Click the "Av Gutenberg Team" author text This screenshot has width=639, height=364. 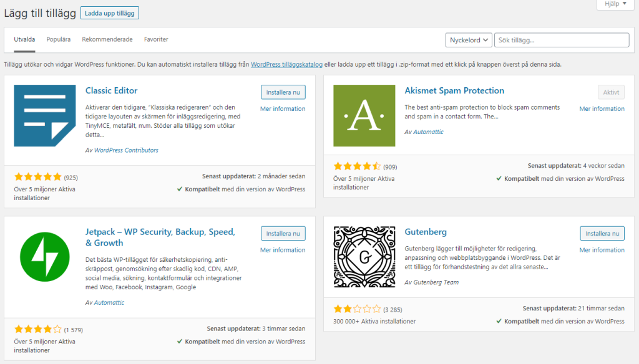[x=432, y=282]
